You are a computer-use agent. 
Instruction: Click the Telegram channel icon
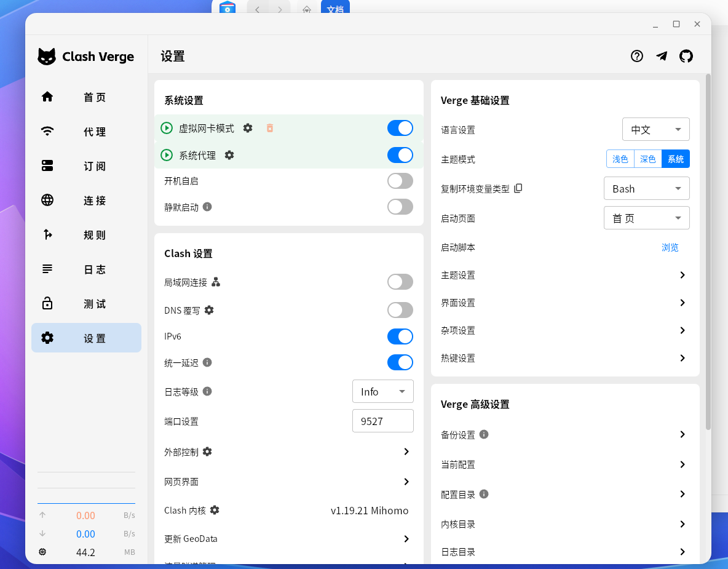tap(662, 56)
